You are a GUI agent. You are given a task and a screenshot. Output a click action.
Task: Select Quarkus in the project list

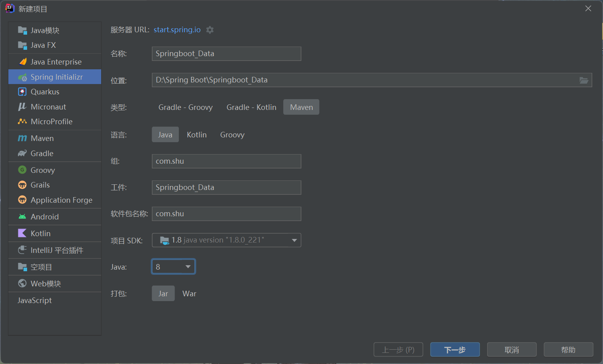click(x=55, y=92)
